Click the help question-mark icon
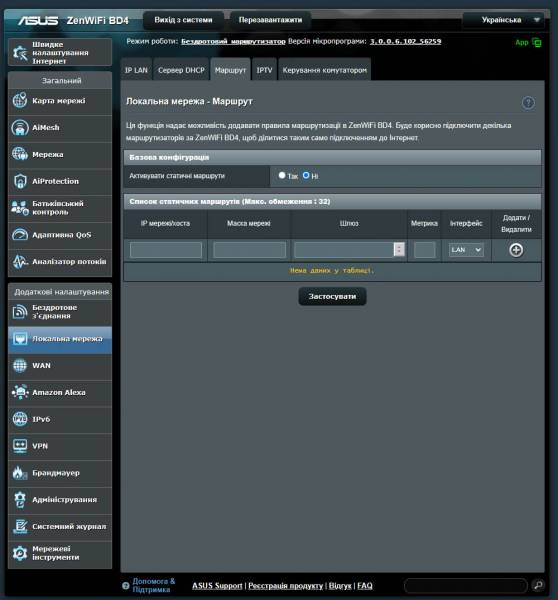The height and width of the screenshot is (600, 558). coord(528,103)
